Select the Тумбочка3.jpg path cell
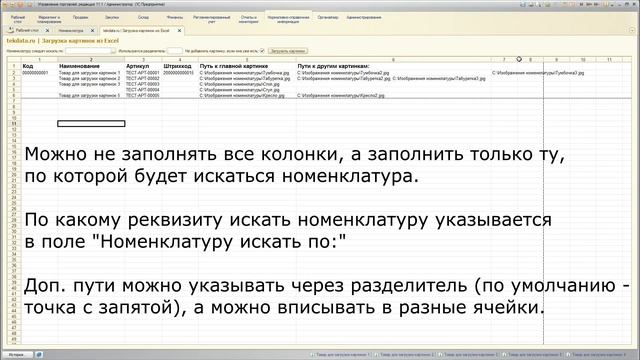This screenshot has width=640, height=360. point(538,73)
